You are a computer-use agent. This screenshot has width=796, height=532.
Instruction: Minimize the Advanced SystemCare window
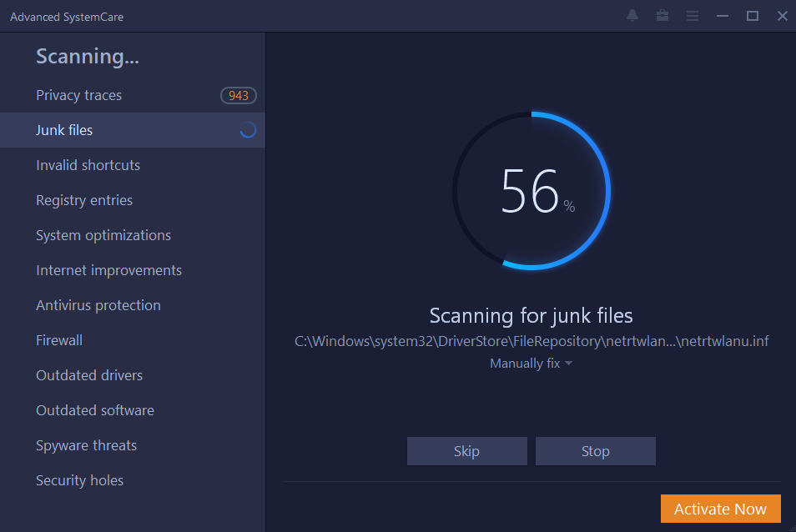click(723, 16)
